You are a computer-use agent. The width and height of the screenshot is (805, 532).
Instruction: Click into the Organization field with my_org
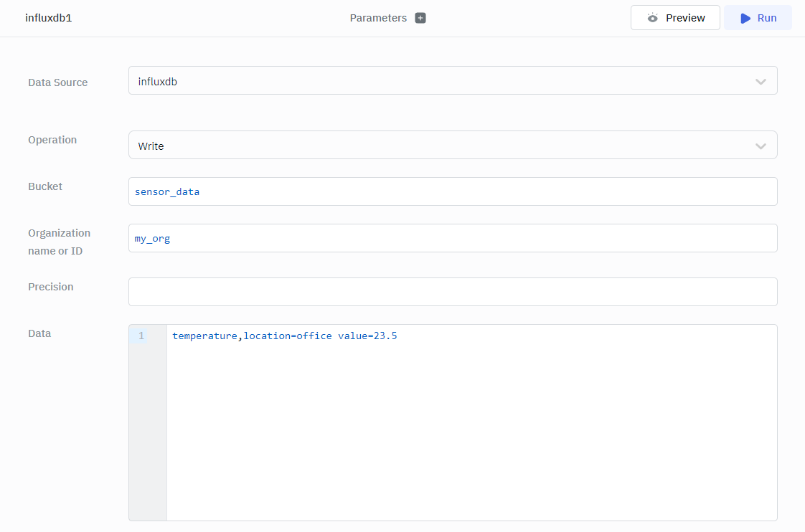452,238
